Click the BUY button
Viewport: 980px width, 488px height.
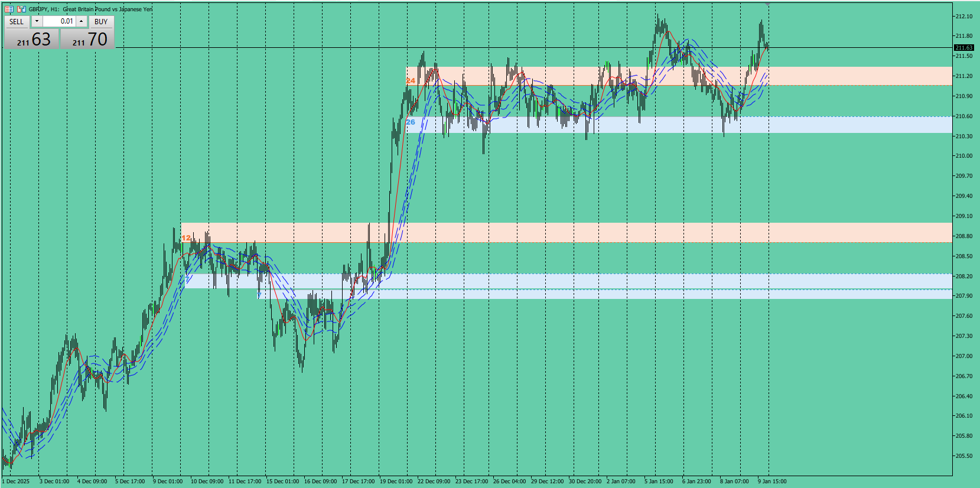click(101, 21)
